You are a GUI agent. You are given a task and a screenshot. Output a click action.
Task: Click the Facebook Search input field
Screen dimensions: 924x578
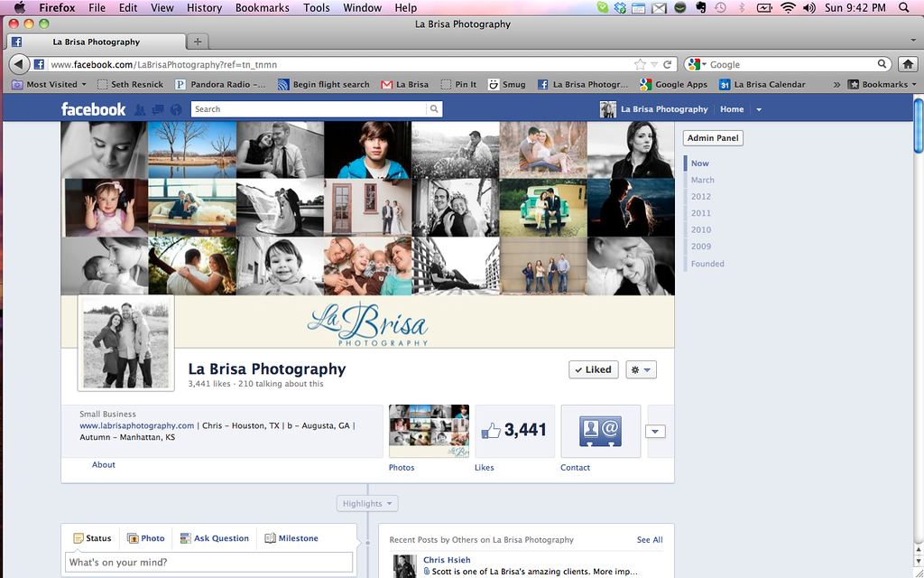click(309, 109)
